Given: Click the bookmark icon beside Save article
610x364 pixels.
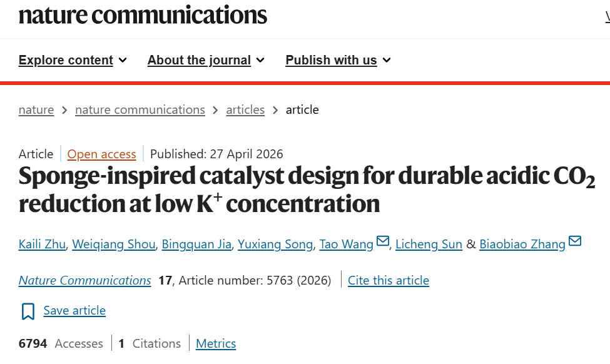Looking at the screenshot, I should 28,311.
